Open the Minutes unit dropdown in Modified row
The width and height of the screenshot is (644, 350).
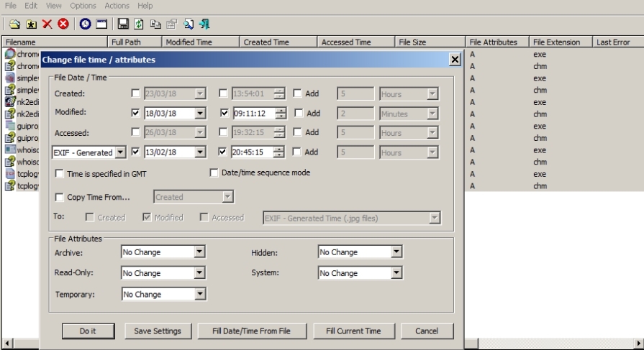click(432, 114)
